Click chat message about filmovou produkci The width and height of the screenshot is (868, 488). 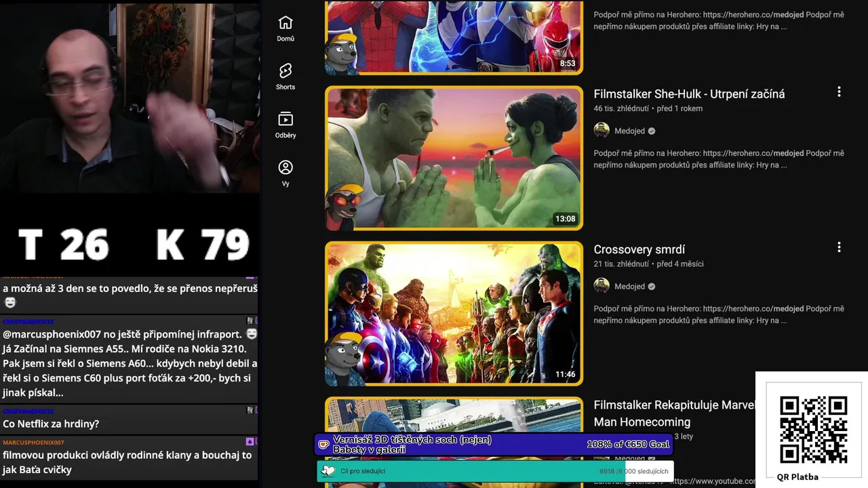(127, 462)
